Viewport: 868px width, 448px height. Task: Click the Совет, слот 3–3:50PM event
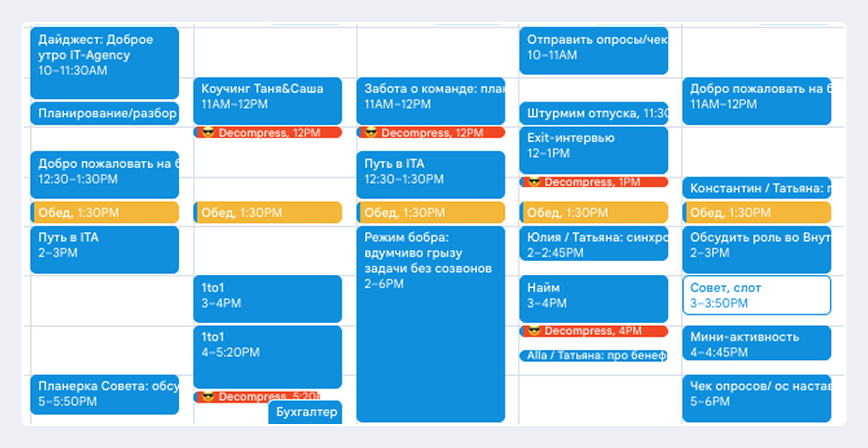click(756, 295)
